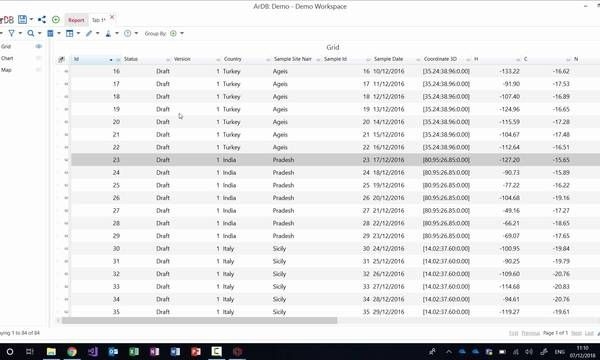This screenshot has width=600, height=360.
Task: Open File Explorer from the taskbar
Action: pos(51,352)
